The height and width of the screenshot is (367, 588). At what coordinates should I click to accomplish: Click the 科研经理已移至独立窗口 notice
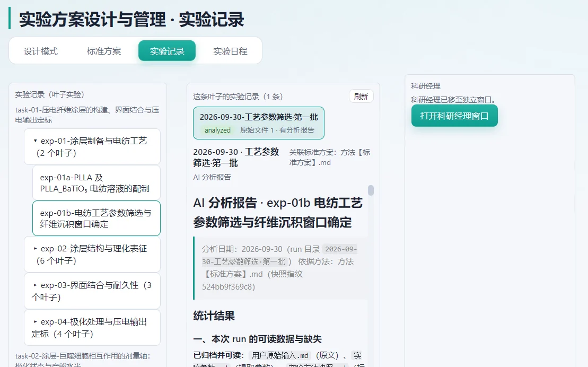pos(454,100)
